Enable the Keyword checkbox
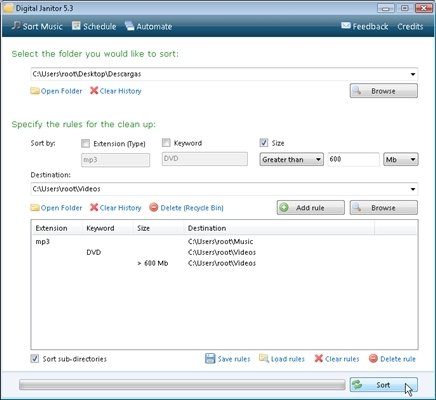Image resolution: width=436 pixels, height=400 pixels. click(x=166, y=143)
